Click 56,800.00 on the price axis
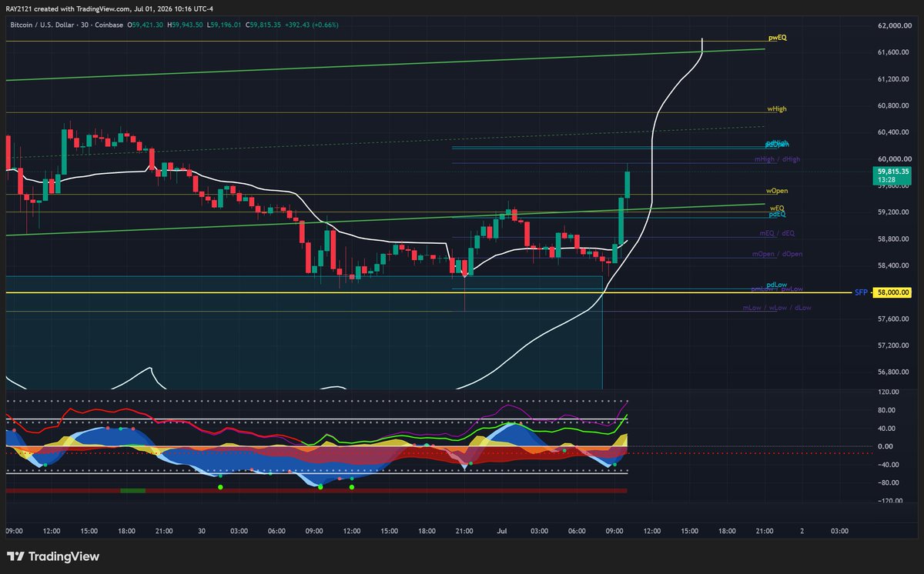This screenshot has width=924, height=574. click(893, 372)
